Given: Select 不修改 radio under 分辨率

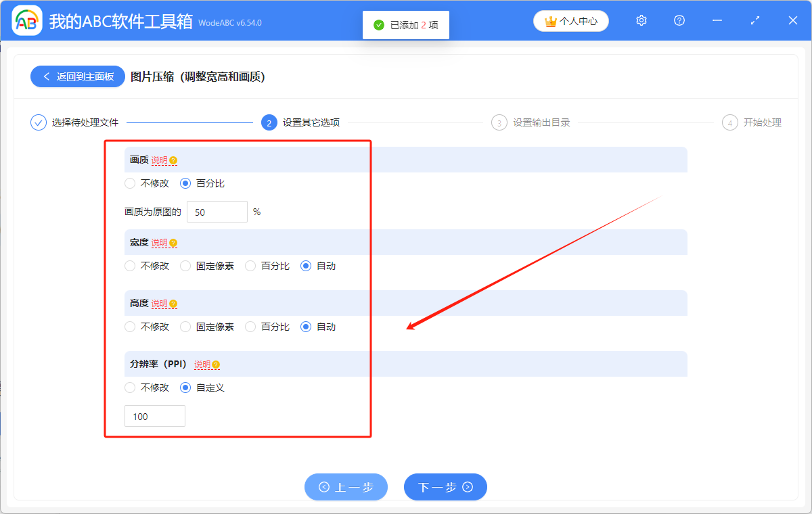Looking at the screenshot, I should (130, 388).
